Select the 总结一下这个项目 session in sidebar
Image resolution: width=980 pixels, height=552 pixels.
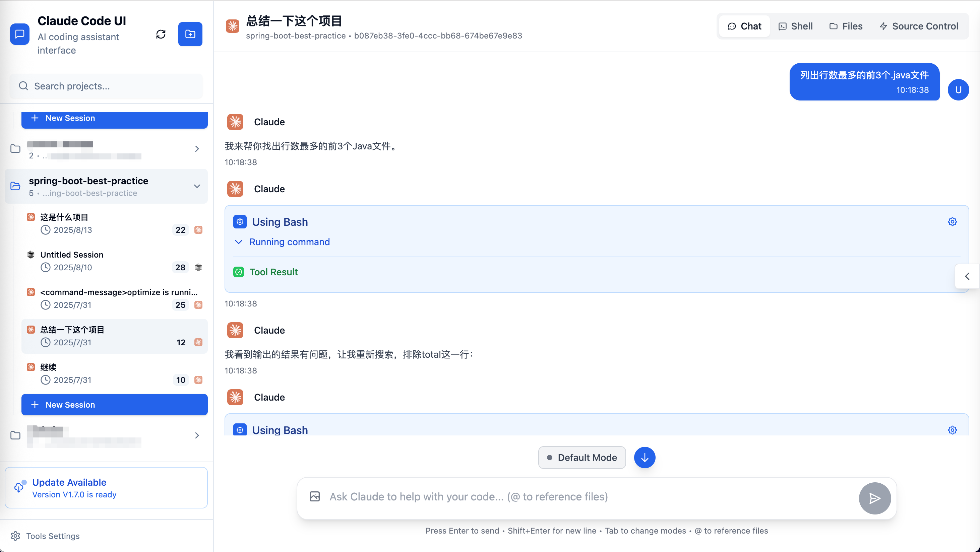point(114,336)
